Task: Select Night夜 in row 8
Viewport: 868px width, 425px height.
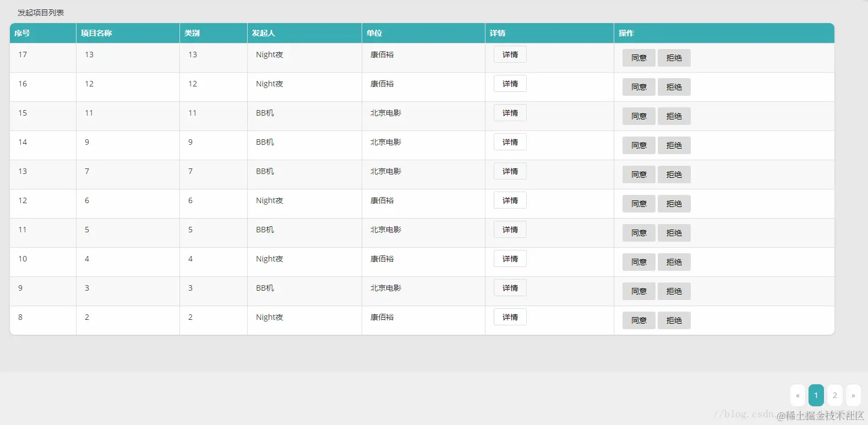Action: 270,317
